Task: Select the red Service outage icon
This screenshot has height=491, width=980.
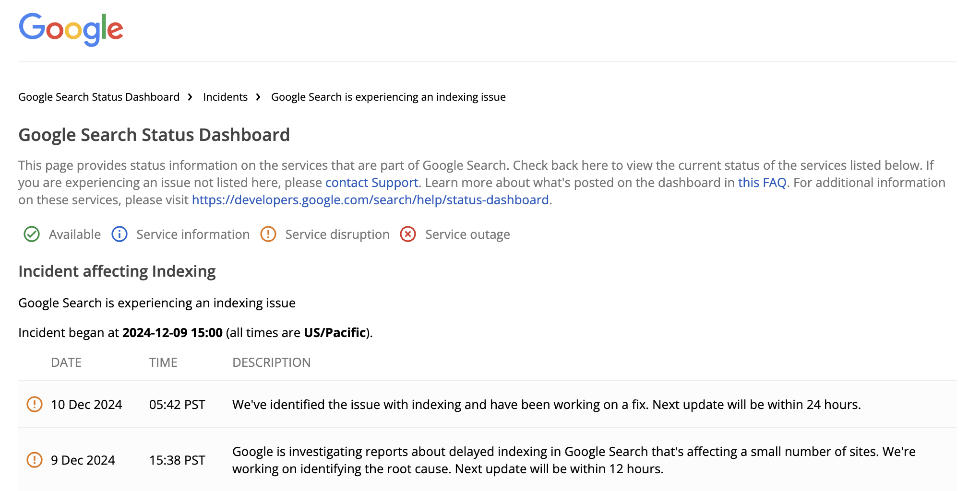Action: 407,234
